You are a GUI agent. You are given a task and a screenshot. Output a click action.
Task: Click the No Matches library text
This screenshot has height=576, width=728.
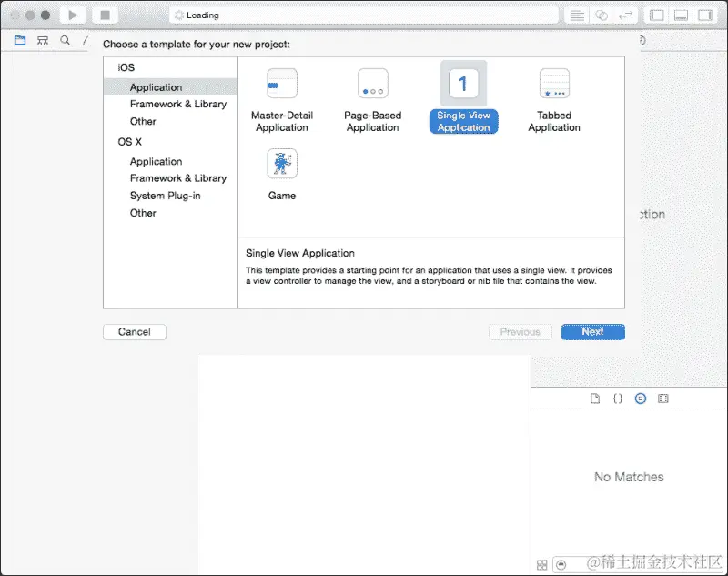click(x=629, y=477)
